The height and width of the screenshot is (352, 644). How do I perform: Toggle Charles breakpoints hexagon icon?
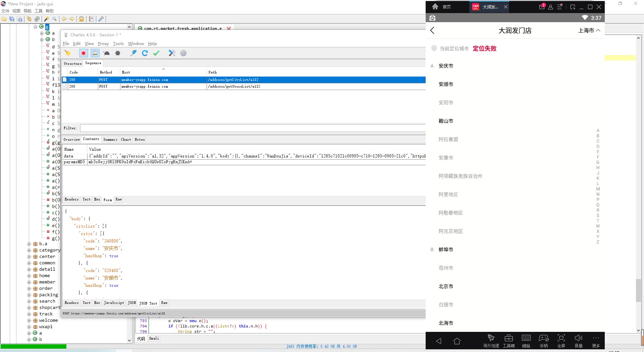118,53
